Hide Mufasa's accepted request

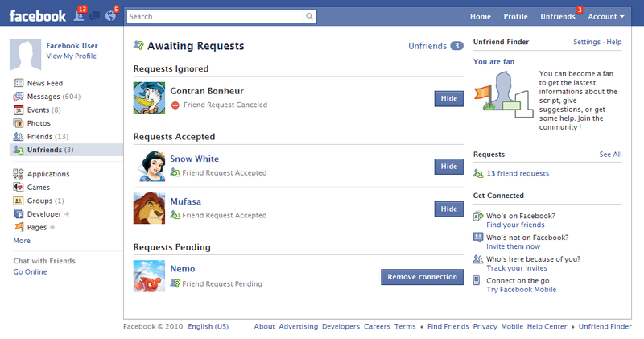pos(448,209)
